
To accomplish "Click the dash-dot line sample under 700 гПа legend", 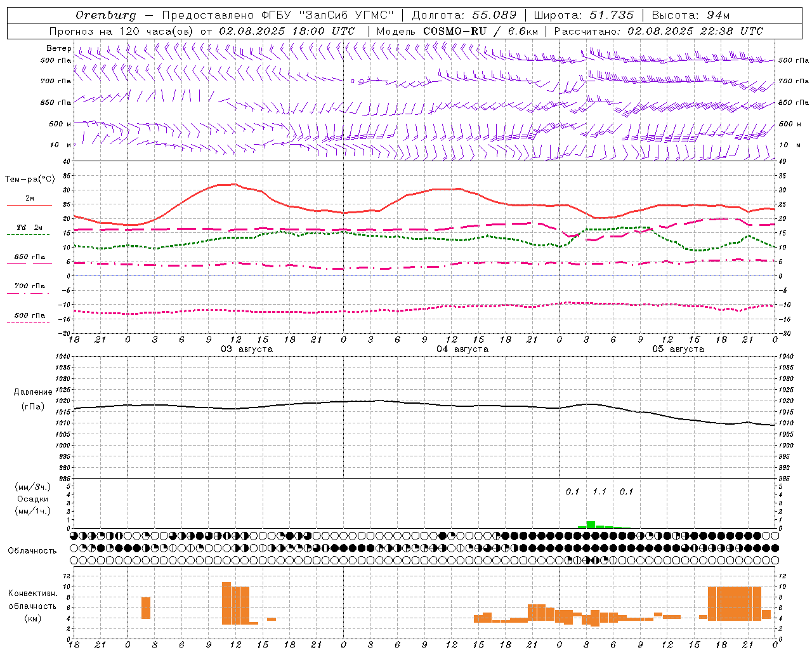I will (x=28, y=293).
